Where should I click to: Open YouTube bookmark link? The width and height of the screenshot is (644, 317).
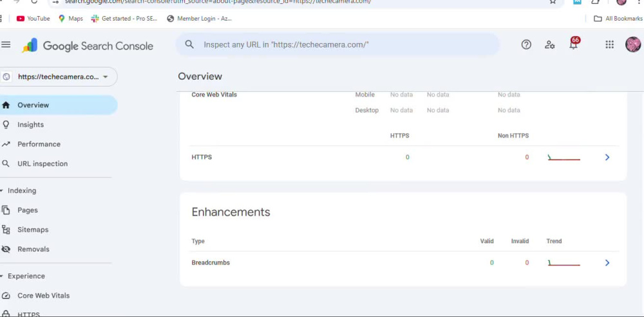[33, 19]
